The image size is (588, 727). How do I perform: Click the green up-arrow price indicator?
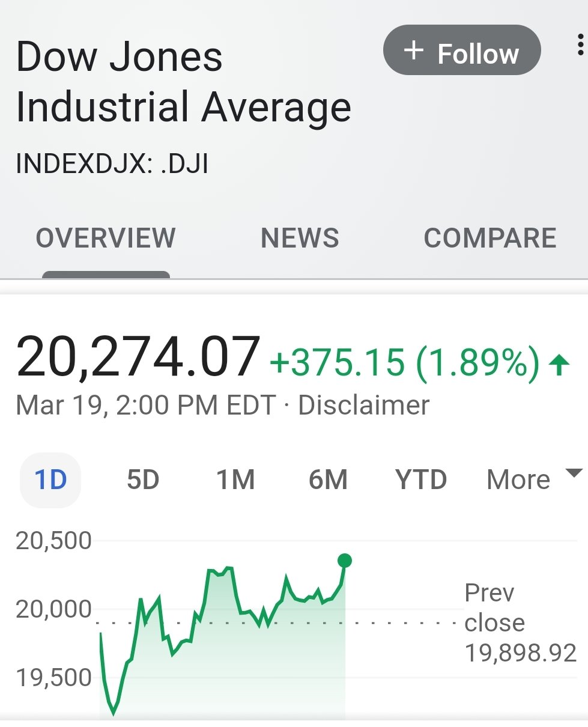(x=559, y=365)
